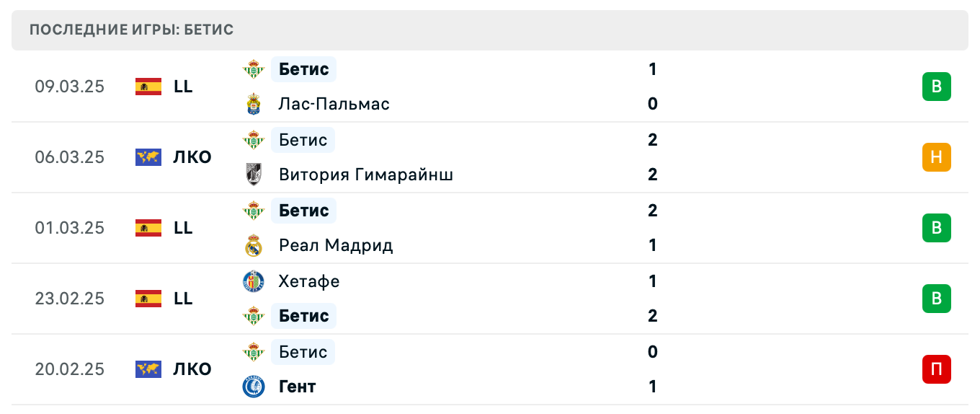Click the orange draw badge for 06.03.25
Image resolution: width=980 pixels, height=414 pixels.
936,157
